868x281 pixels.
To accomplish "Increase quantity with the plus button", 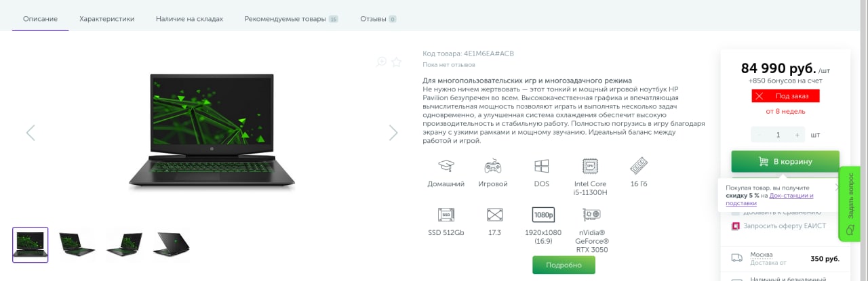I will pyautogui.click(x=797, y=135).
